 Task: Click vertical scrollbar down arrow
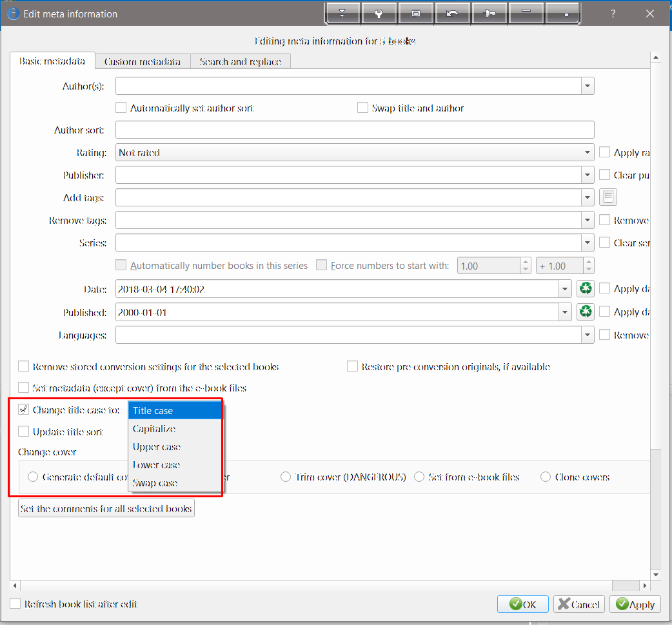[x=655, y=575]
